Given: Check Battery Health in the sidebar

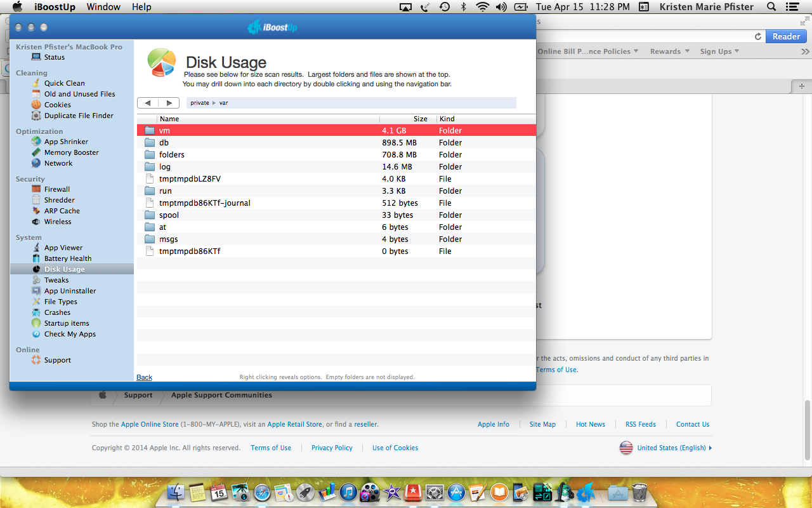Looking at the screenshot, I should tap(68, 258).
